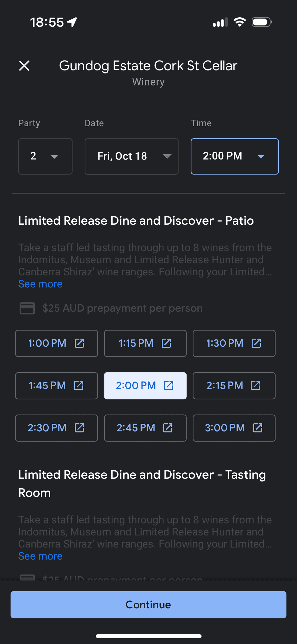Open external link on the selected 2:00 PM slot

(169, 385)
